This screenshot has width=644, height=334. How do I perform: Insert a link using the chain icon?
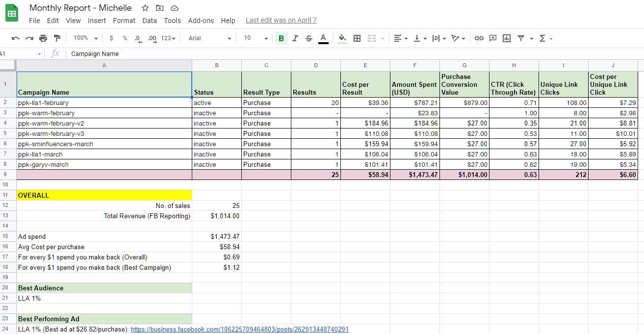(x=479, y=38)
